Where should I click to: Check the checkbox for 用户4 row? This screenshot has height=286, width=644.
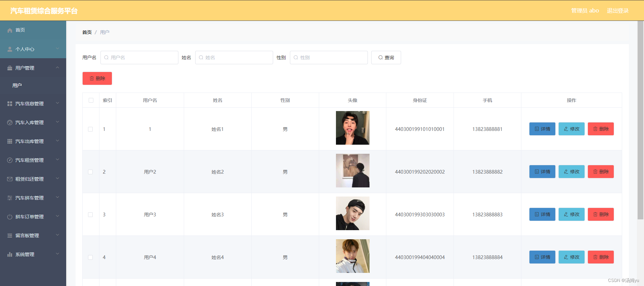coord(90,257)
